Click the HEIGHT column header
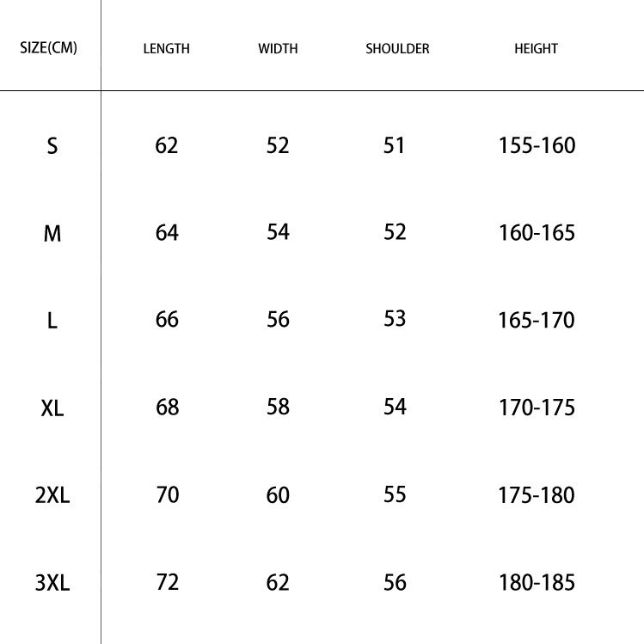The width and height of the screenshot is (644, 644). [536, 49]
